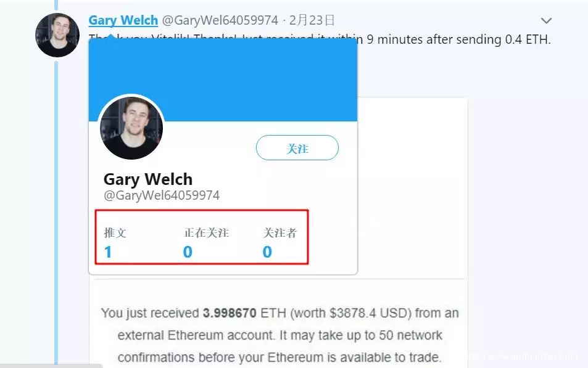The height and width of the screenshot is (368, 588).
Task: Open Gary Welch bold name in hover card
Action: click(148, 179)
